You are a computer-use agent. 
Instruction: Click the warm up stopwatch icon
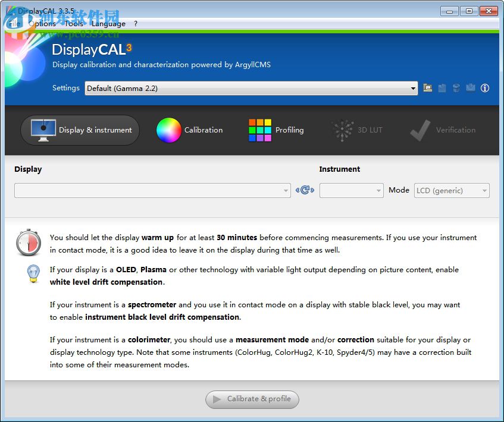pos(29,243)
